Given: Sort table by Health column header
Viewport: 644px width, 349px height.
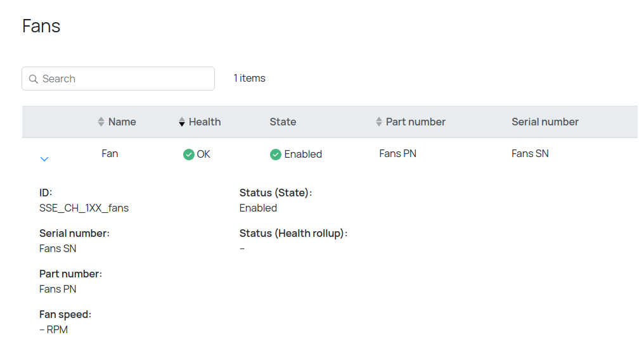Looking at the screenshot, I should tap(205, 122).
